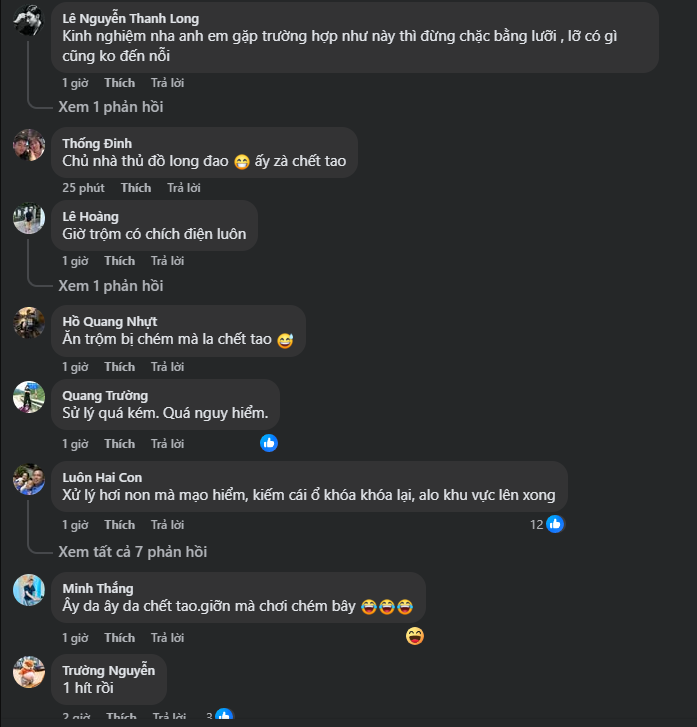Viewport: 697px width, 727px height.
Task: Click Minh Thắng's profile avatar
Action: 28,590
